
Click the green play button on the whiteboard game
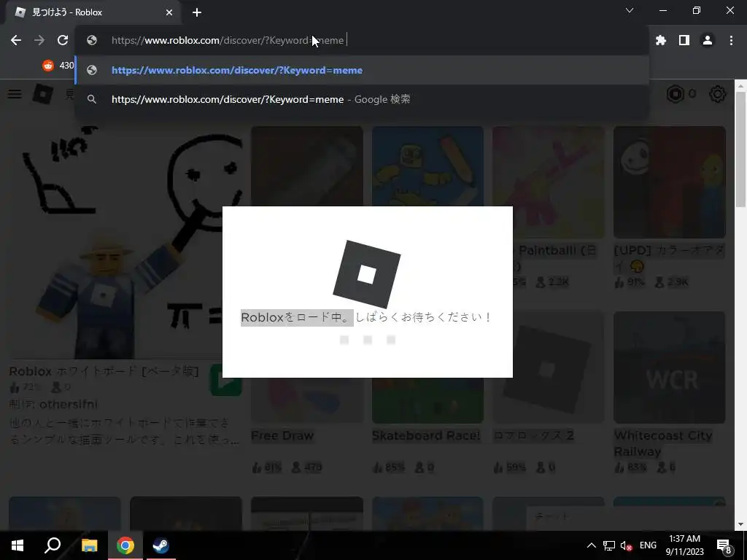coord(226,380)
